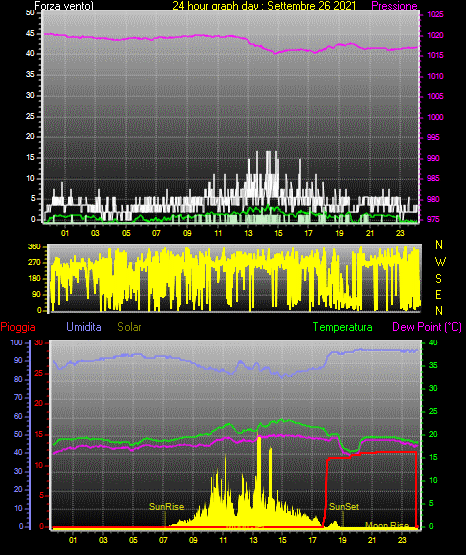Click wind direction axis value 90

(36, 294)
